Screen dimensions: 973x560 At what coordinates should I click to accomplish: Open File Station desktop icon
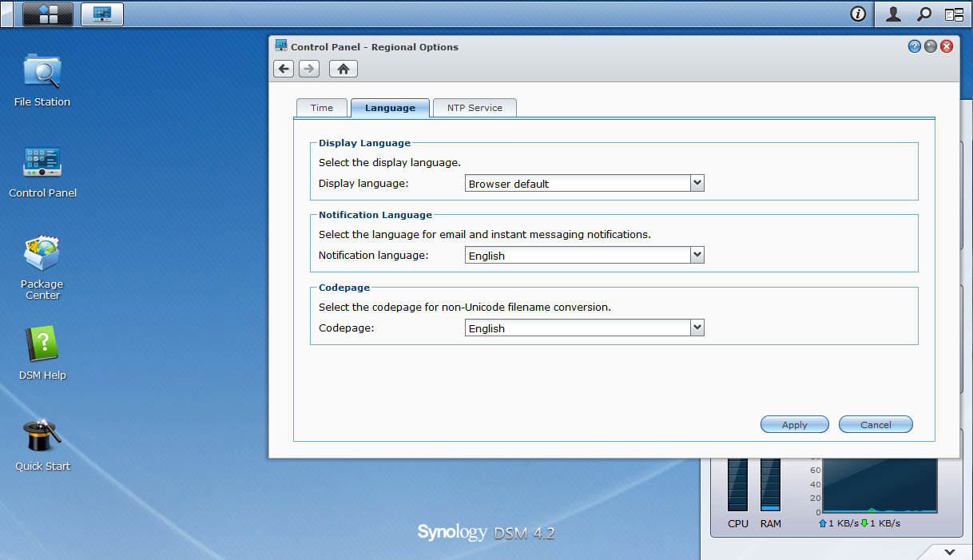(42, 80)
